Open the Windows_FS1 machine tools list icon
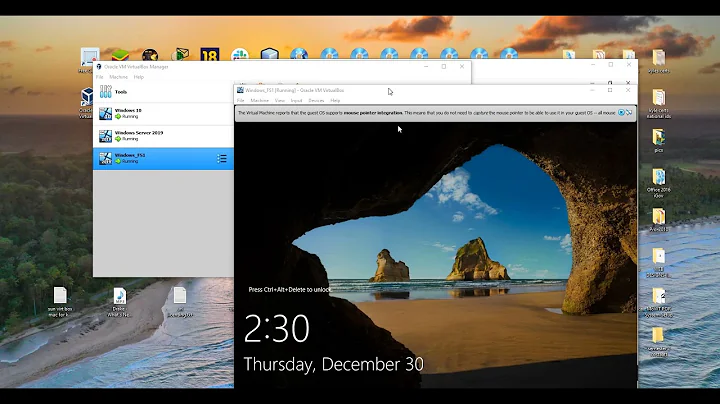 click(x=222, y=159)
